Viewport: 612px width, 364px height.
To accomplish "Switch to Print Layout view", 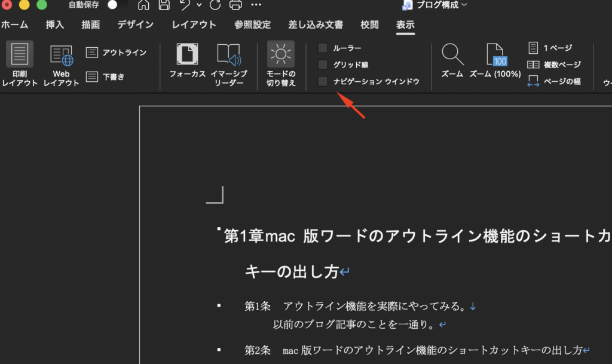I will [20, 63].
